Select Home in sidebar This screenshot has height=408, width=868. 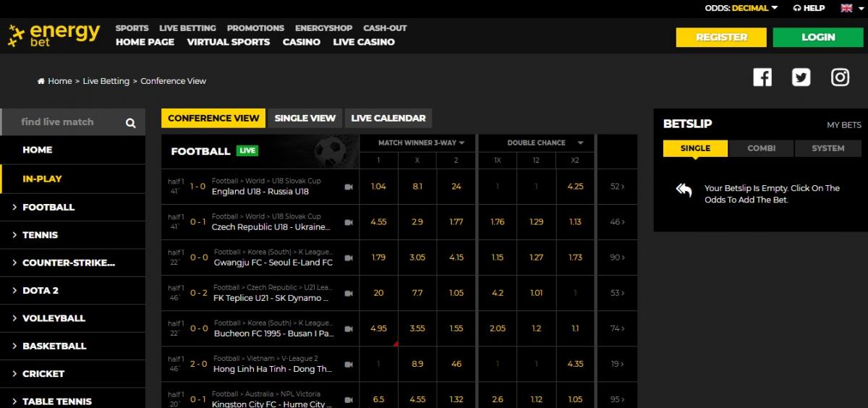click(x=72, y=150)
